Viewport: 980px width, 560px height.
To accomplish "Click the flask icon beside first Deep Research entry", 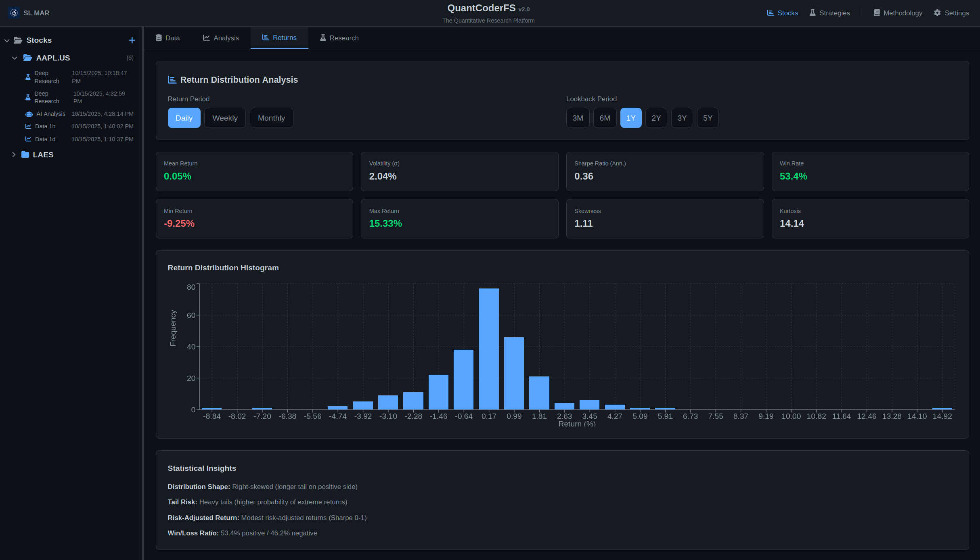I will [27, 77].
